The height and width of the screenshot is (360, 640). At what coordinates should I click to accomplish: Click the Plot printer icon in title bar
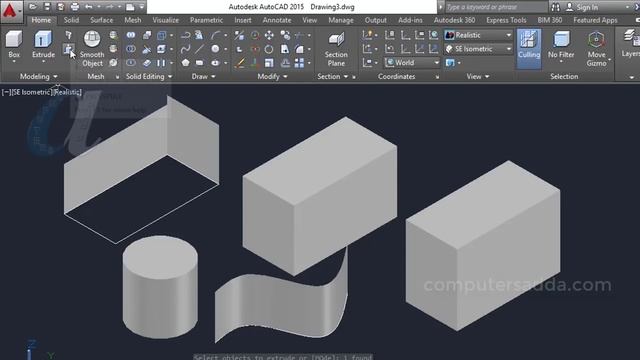[75, 7]
